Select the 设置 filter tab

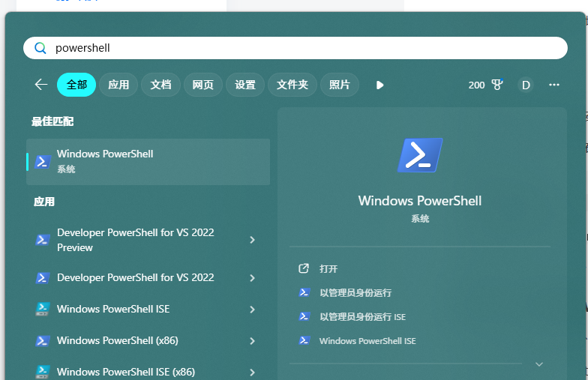coord(245,85)
